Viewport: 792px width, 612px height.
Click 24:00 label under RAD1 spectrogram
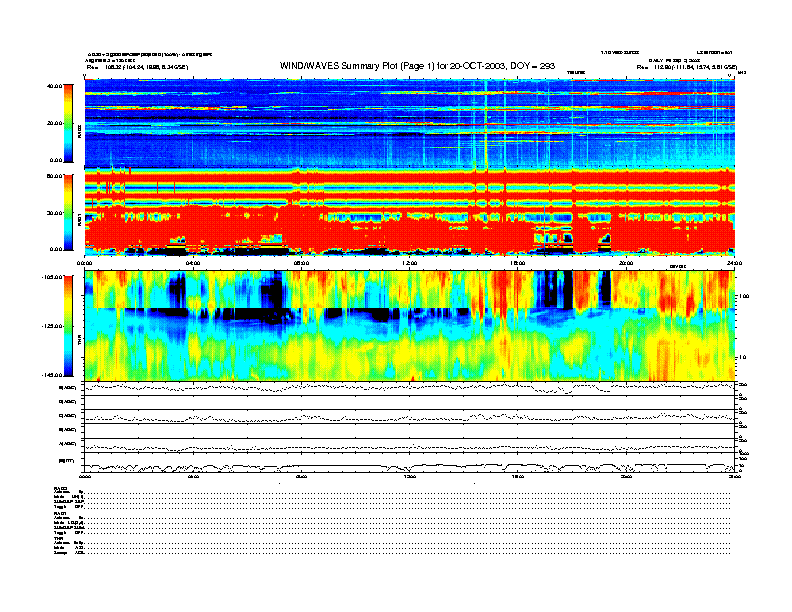pos(734,263)
